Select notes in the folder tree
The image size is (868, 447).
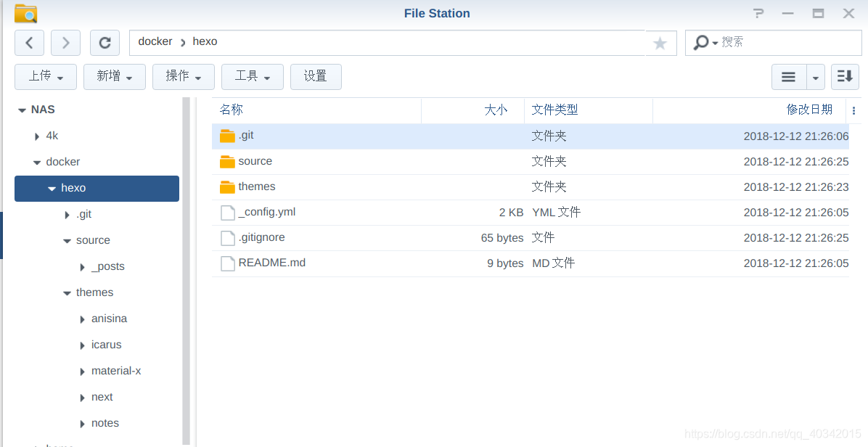point(105,422)
